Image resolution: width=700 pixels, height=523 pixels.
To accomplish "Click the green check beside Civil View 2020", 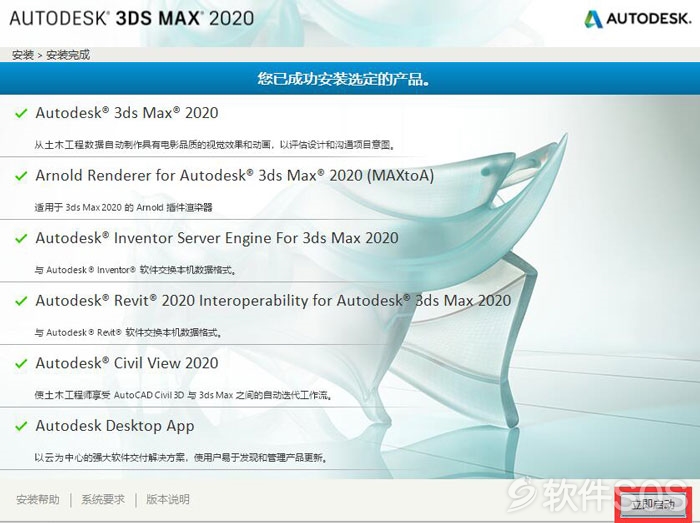I will (21, 363).
